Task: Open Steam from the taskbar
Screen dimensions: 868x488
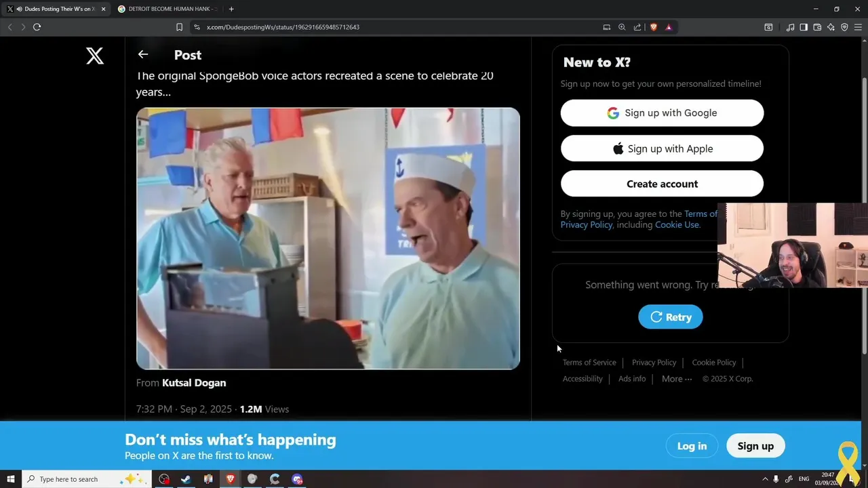Action: pyautogui.click(x=186, y=479)
